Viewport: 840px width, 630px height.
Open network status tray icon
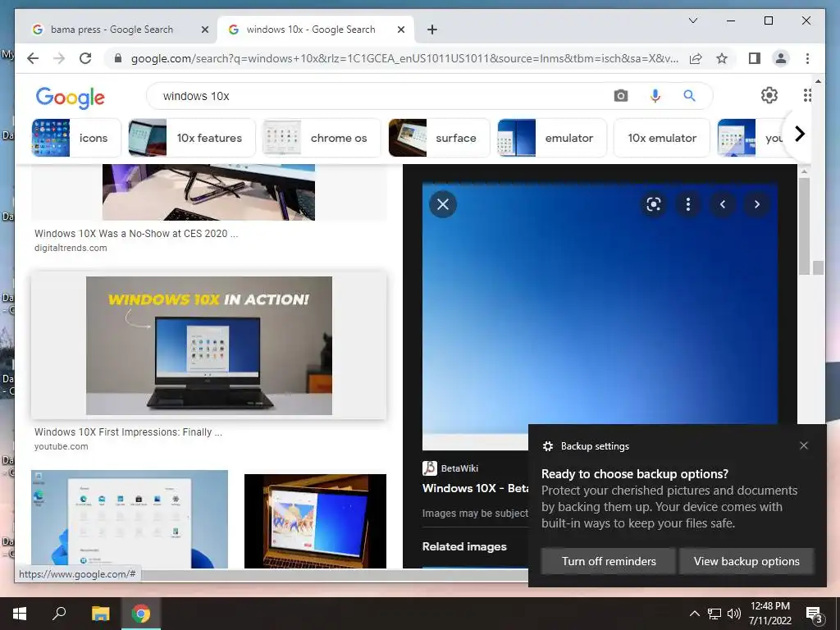coord(714,614)
